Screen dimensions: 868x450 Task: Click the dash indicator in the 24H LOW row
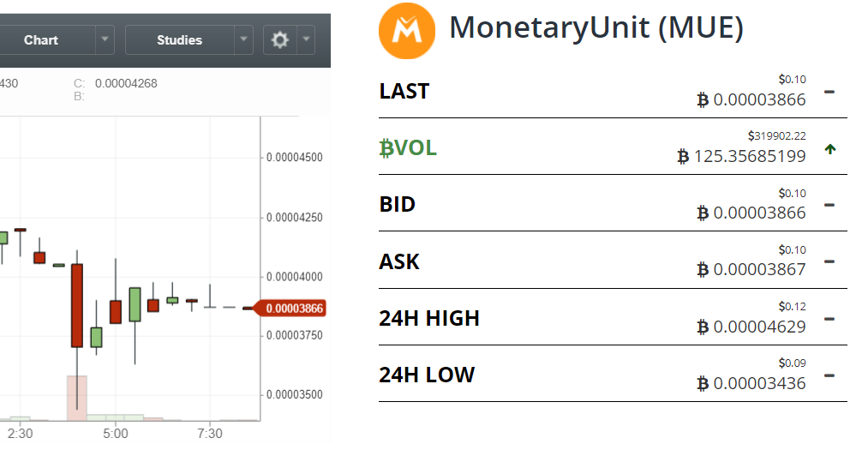click(x=829, y=375)
